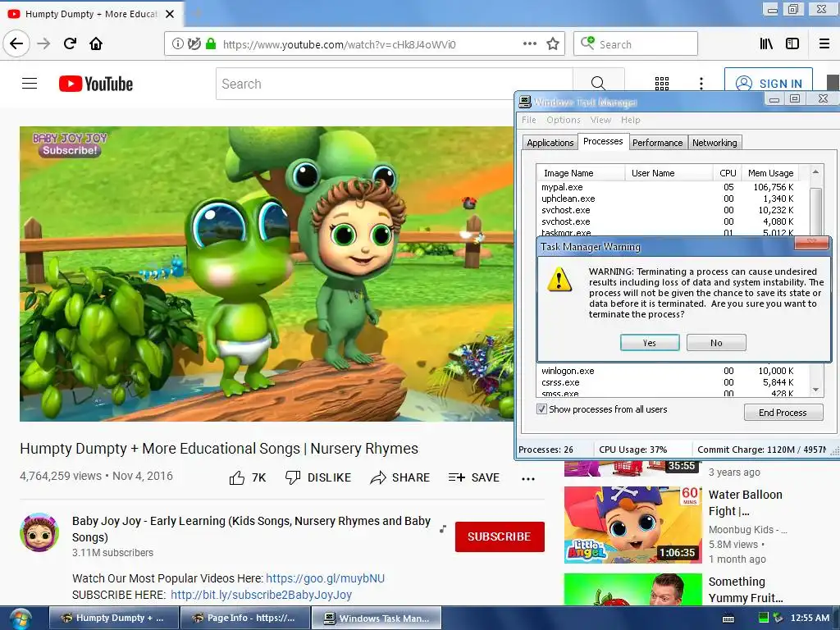Open the YouTube guide hamburger menu
Viewport: 840px width, 630px height.
[x=30, y=84]
